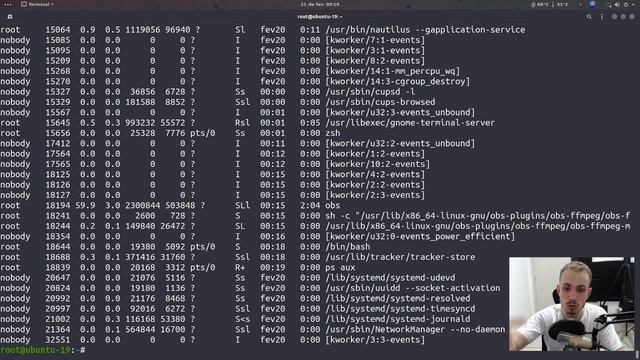The height and width of the screenshot is (360, 640).
Task: Click the '[kworker/3:3-events]' entry
Action: pyautogui.click(x=375, y=340)
